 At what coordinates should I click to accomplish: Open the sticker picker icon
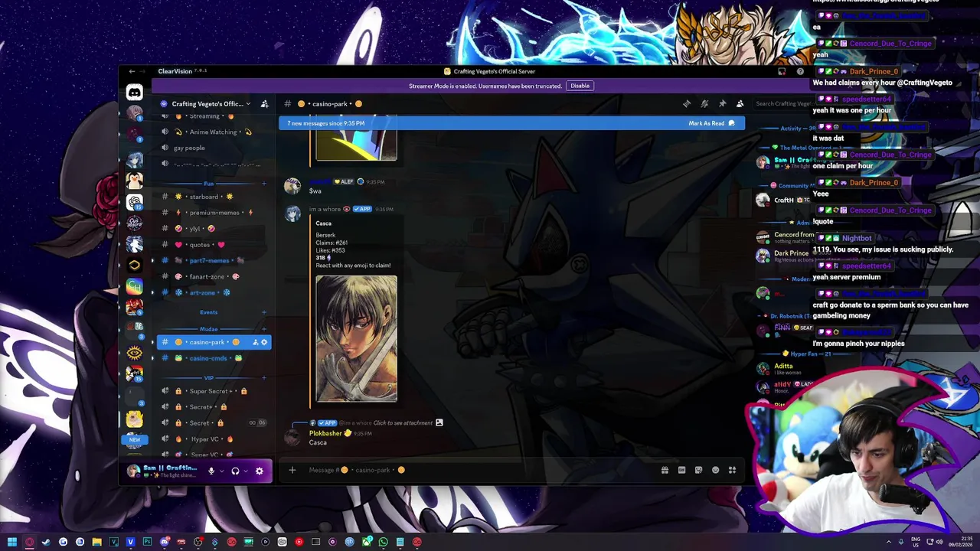(698, 470)
